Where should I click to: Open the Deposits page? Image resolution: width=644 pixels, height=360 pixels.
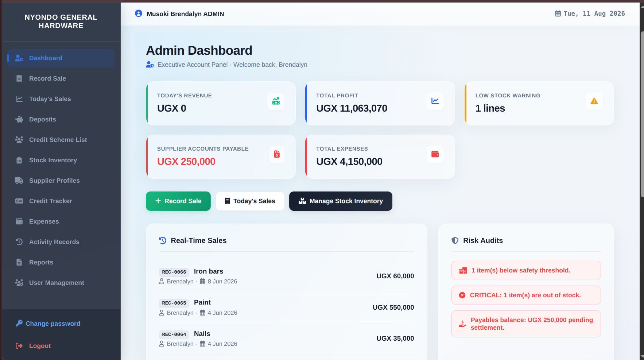pos(61,119)
